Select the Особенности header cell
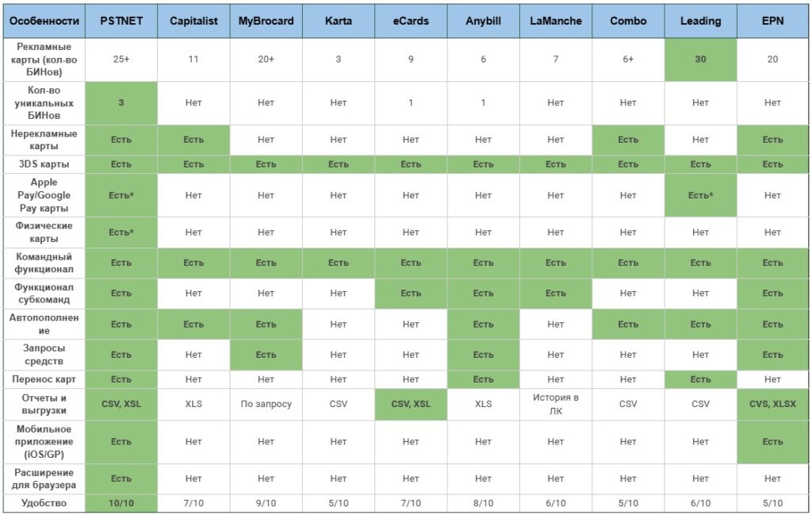 [44, 21]
